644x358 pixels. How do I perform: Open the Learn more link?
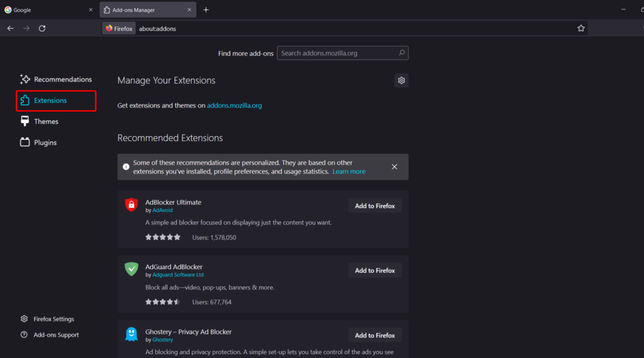tap(348, 171)
